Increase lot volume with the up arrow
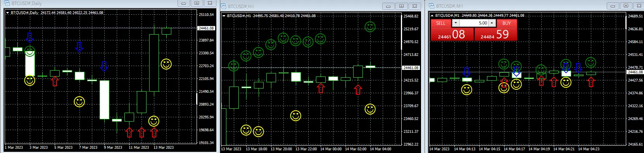Viewport: 644px width, 153px height. 492,23
